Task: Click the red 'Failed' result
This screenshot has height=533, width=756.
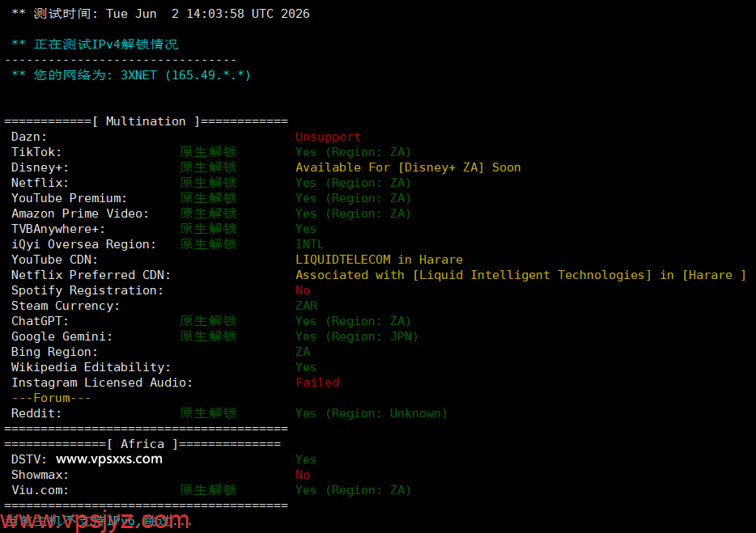Action: [317, 383]
